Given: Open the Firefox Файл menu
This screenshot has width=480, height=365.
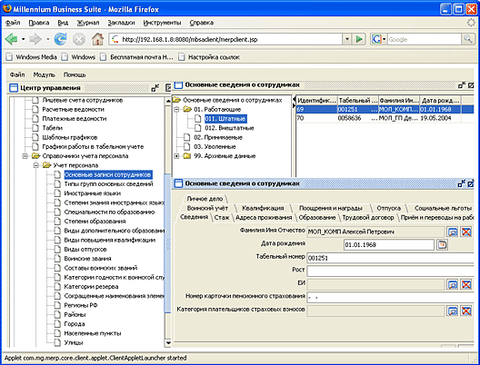Looking at the screenshot, I should click(x=13, y=23).
